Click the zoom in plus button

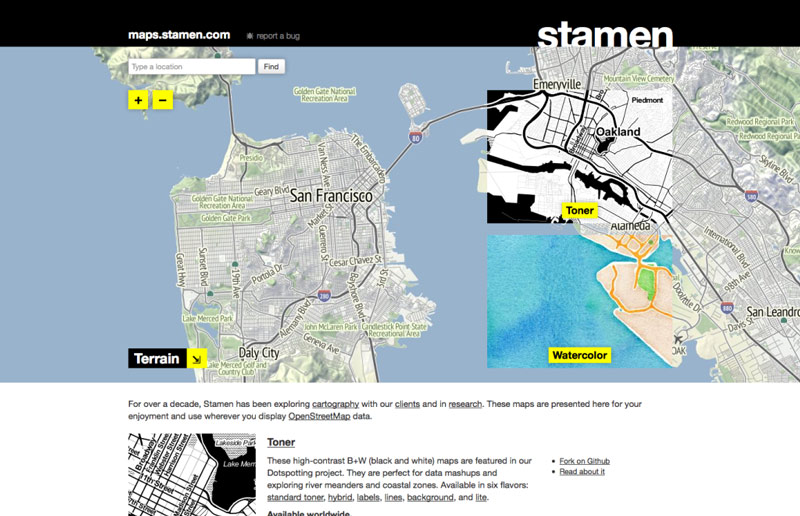(x=138, y=100)
